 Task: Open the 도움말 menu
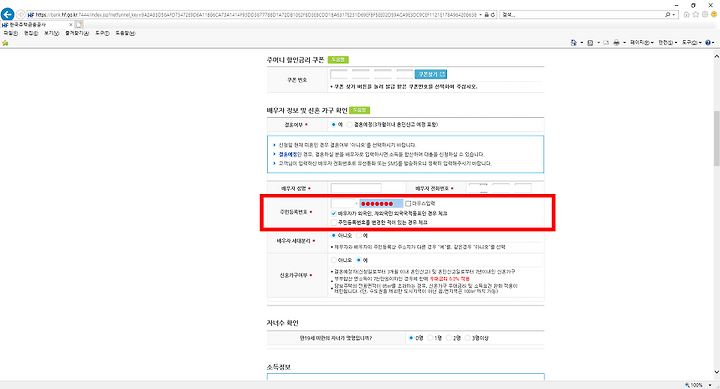coord(125,34)
